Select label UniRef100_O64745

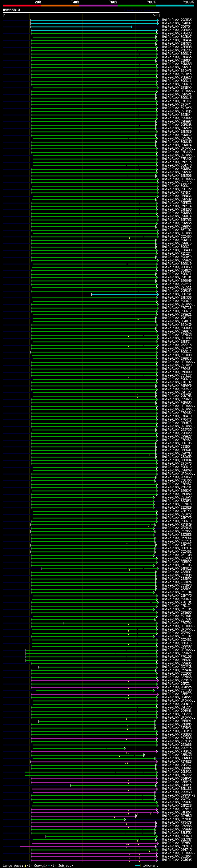pos(176,850)
